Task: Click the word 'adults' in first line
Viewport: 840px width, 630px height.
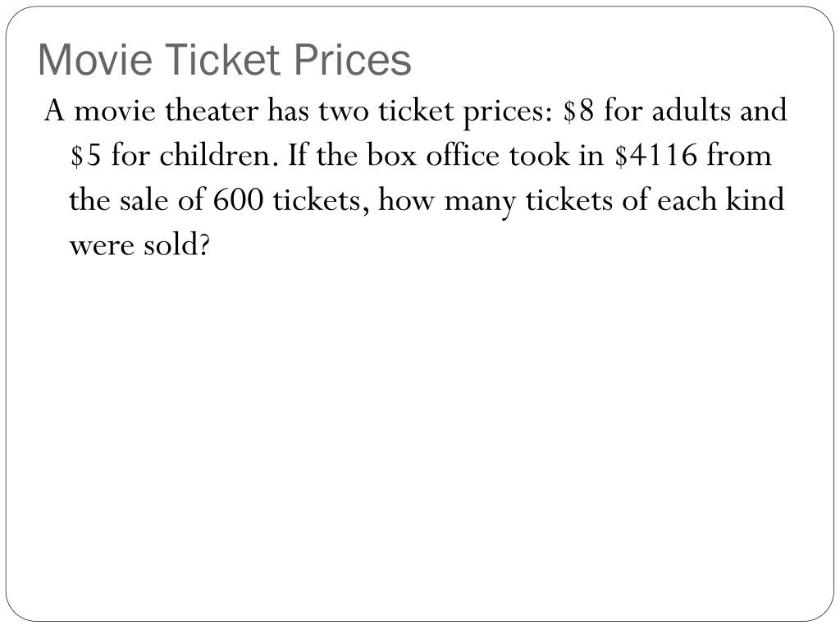Action: pyautogui.click(x=691, y=111)
